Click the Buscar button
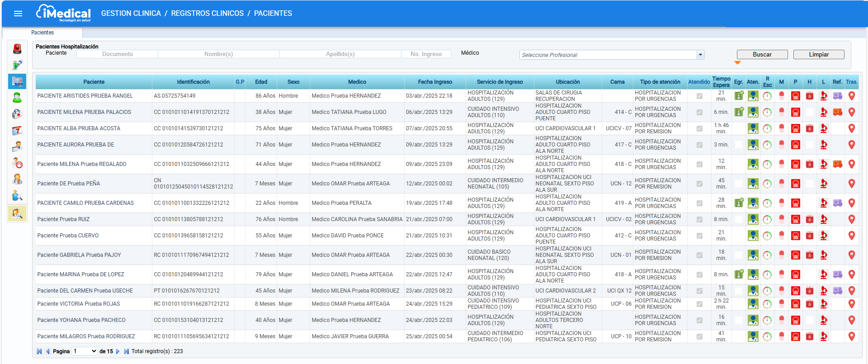Screen dimensions: 868x364 [x=762, y=54]
